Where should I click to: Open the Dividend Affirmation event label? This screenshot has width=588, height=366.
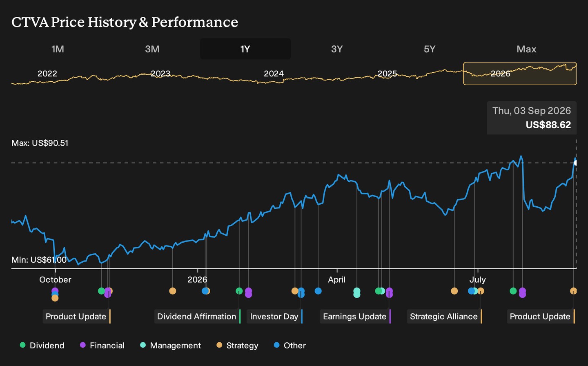[x=197, y=317]
